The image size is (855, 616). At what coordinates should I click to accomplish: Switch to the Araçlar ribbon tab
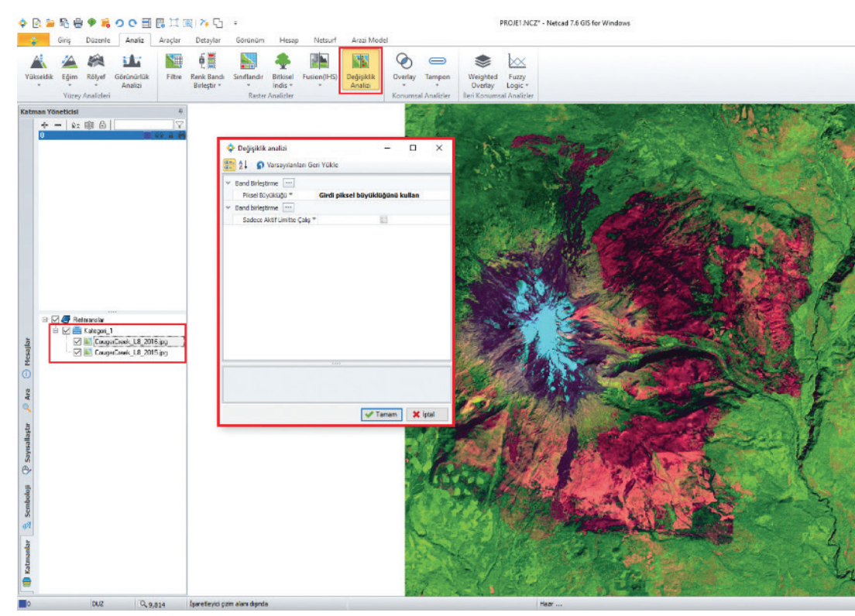point(169,39)
